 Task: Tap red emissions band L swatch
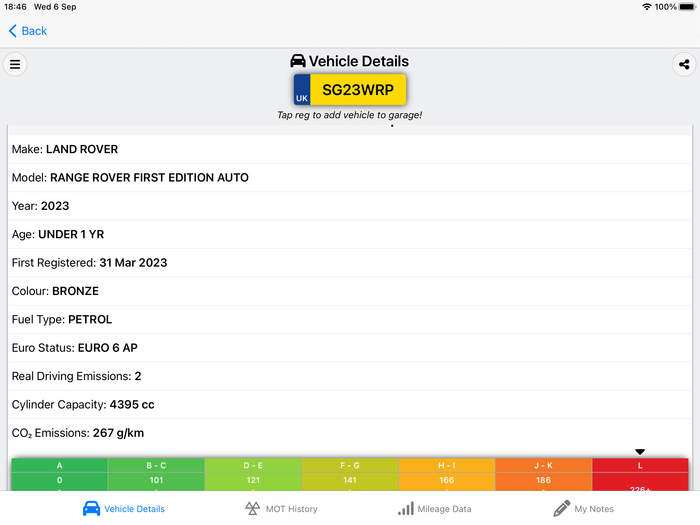pos(640,474)
